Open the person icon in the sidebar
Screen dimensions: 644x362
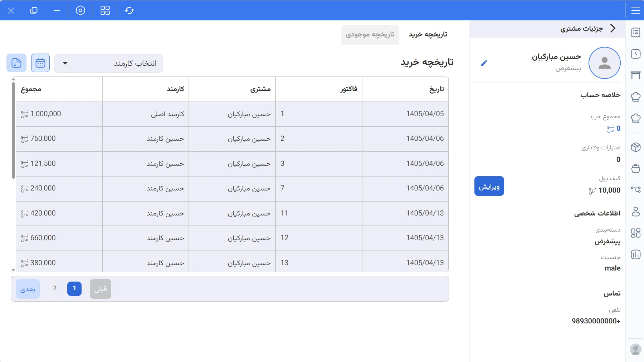tap(635, 212)
